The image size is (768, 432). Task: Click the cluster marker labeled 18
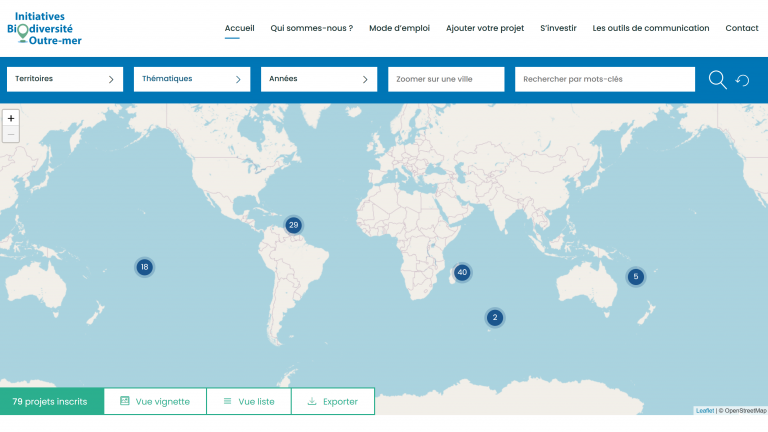point(144,267)
